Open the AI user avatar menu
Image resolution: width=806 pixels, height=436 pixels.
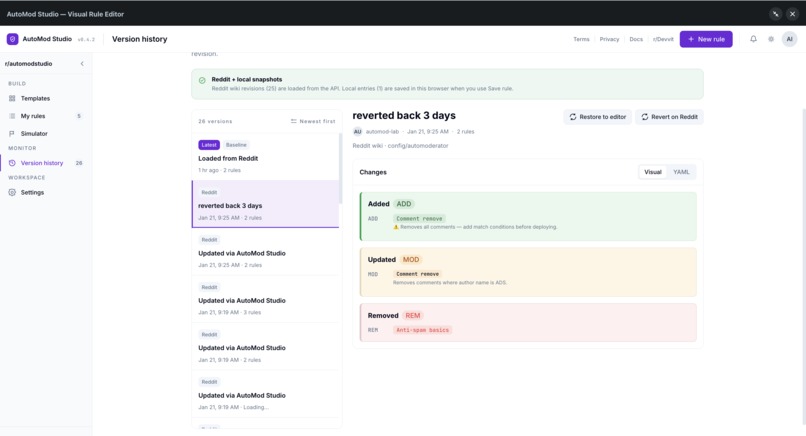(790, 39)
